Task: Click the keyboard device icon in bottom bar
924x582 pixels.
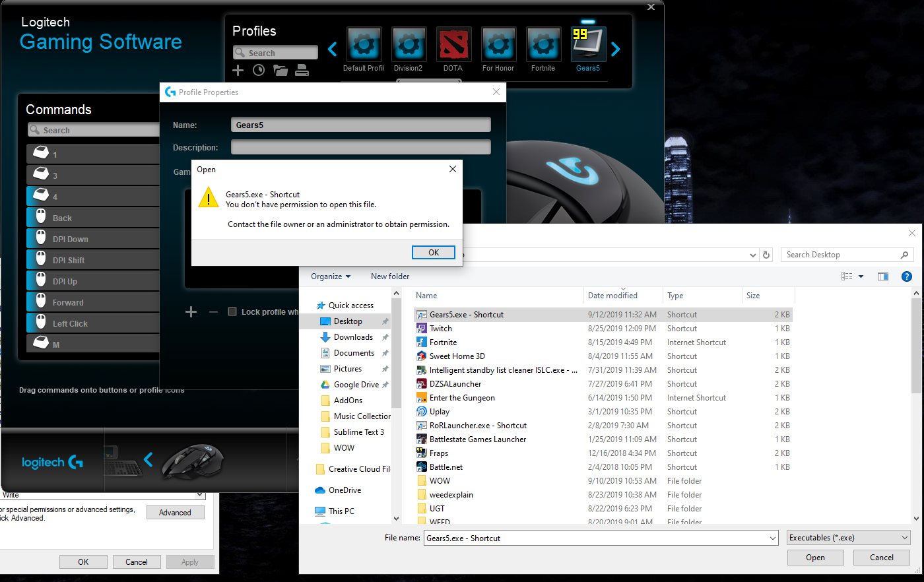Action: coord(123,461)
